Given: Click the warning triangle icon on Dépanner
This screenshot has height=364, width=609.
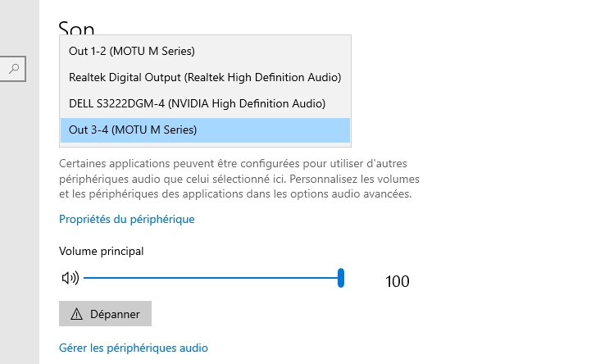Looking at the screenshot, I should click(76, 314).
